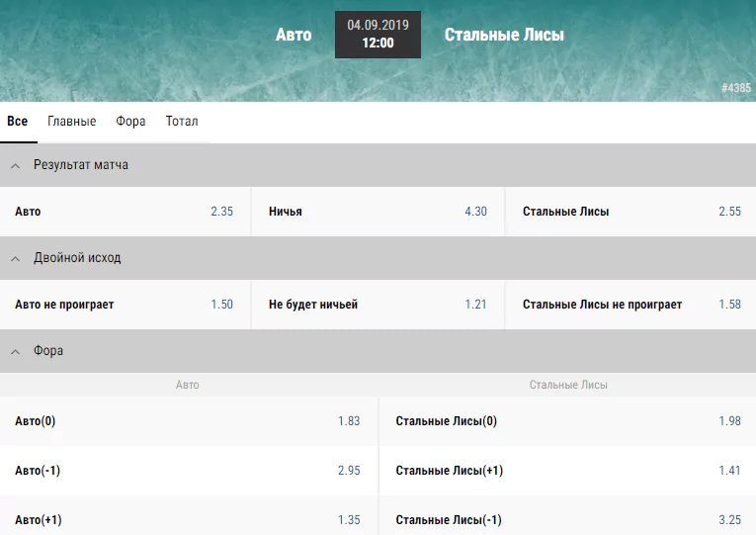The image size is (756, 535).
Task: Select handicap Авто(0) at 1.83
Action: point(189,421)
